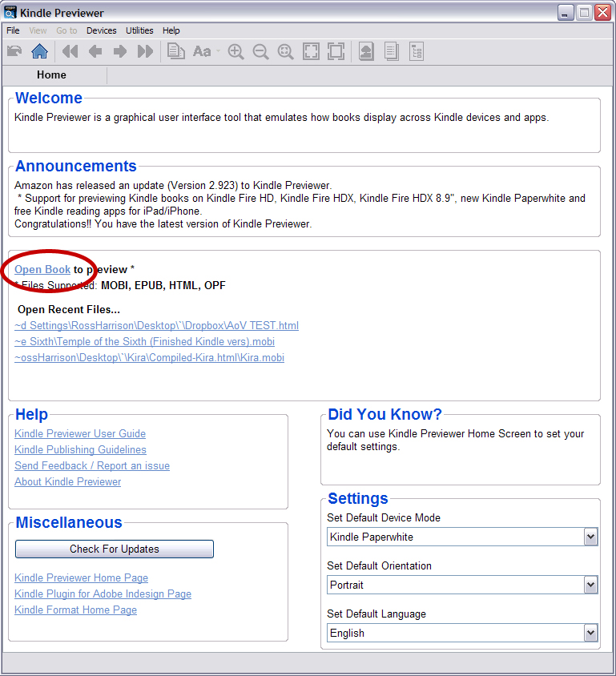The width and height of the screenshot is (616, 676).
Task: Expand the Set Default Language dropdown
Action: click(590, 633)
